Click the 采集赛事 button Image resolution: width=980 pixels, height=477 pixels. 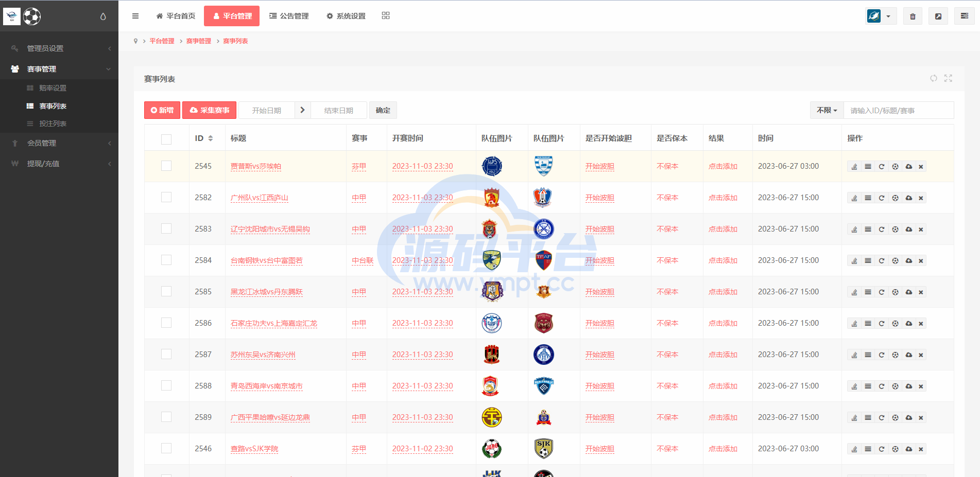pyautogui.click(x=210, y=110)
